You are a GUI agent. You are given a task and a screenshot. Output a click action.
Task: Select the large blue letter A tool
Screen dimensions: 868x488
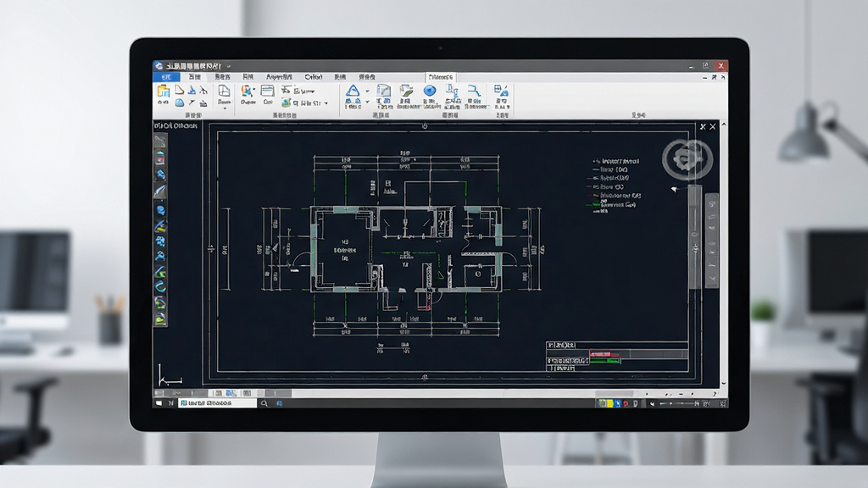pos(353,91)
